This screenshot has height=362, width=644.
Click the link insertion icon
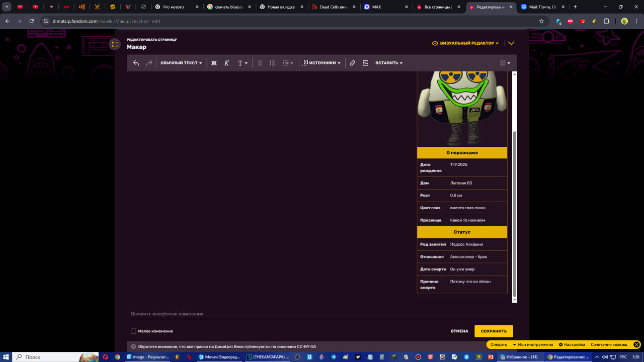(x=352, y=63)
